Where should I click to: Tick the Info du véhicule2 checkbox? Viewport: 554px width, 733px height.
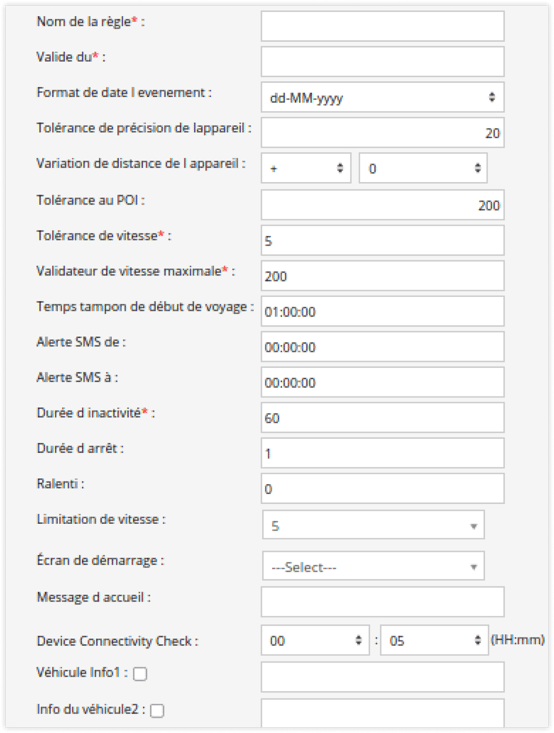[x=157, y=711]
